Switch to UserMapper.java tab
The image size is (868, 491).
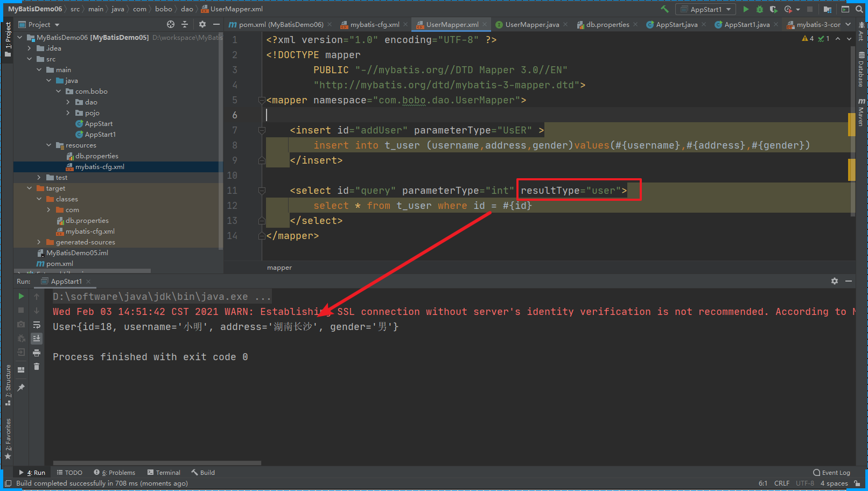click(x=532, y=24)
